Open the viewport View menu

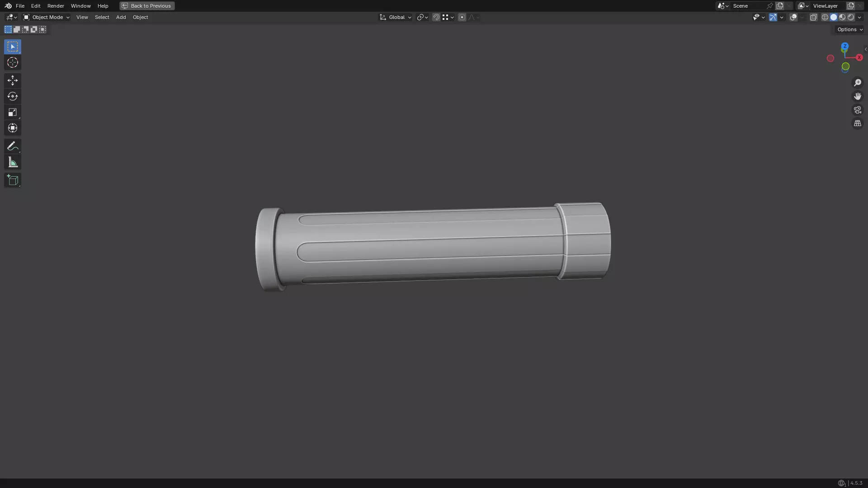82,17
